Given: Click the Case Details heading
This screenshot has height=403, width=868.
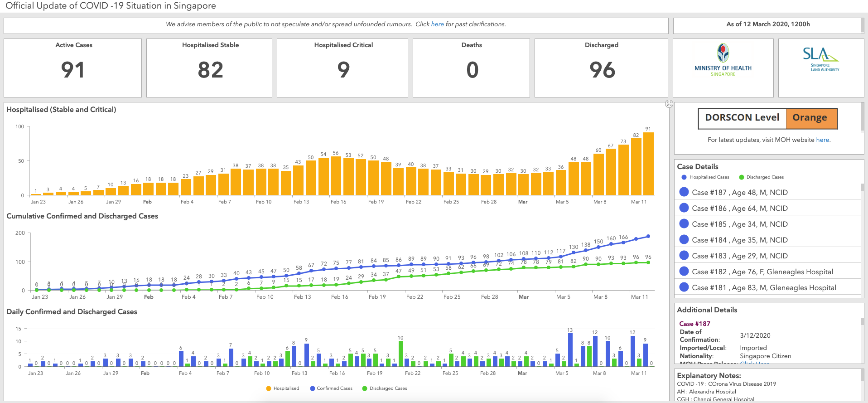Looking at the screenshot, I should 698,166.
